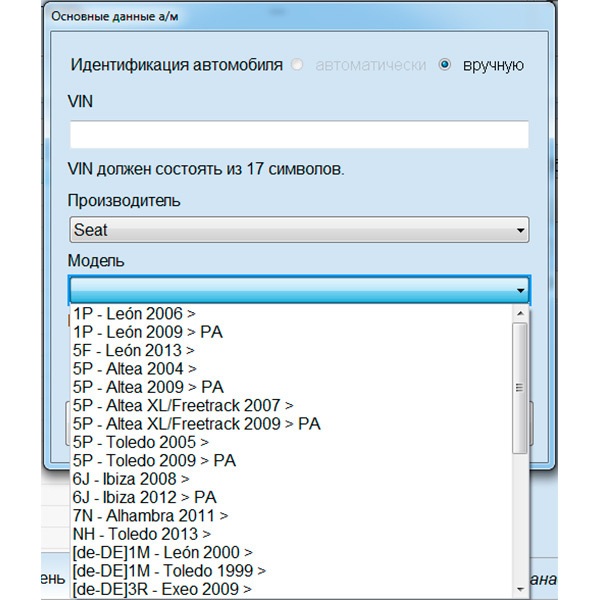Select '7N - Alhambra 2011 >' entry
Screen dimensions: 600x600
click(x=291, y=516)
